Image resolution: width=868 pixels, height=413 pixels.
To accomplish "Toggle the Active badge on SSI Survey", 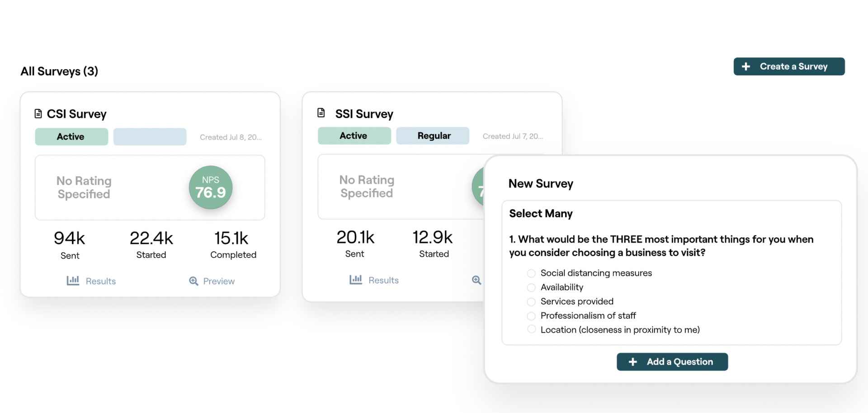I will pyautogui.click(x=354, y=136).
